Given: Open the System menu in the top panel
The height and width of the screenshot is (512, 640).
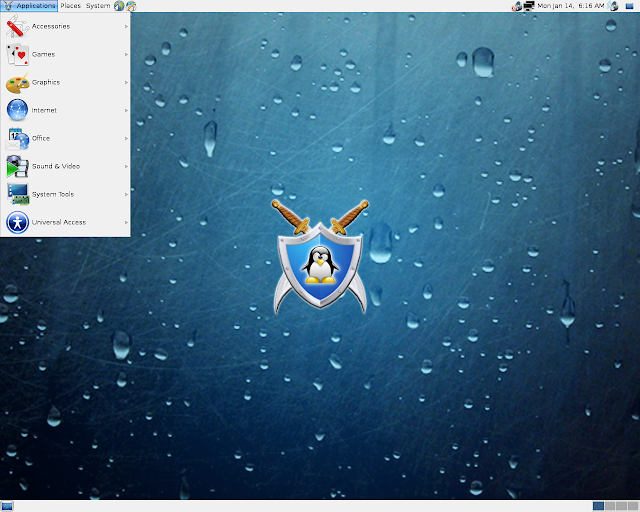Looking at the screenshot, I should click(98, 6).
